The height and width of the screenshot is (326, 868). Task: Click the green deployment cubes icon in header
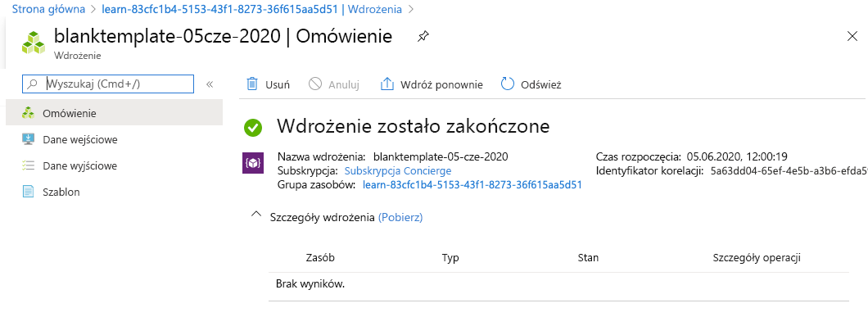[x=34, y=43]
